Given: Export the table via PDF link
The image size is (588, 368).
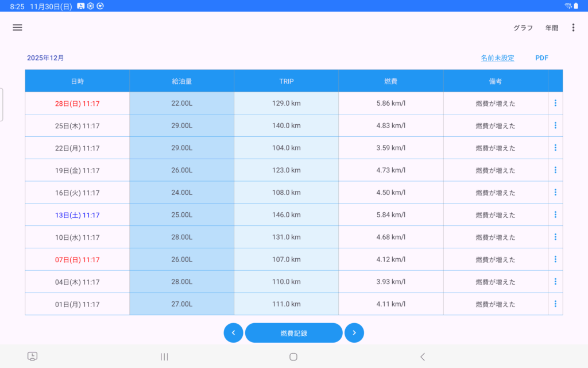Looking at the screenshot, I should [x=541, y=58].
